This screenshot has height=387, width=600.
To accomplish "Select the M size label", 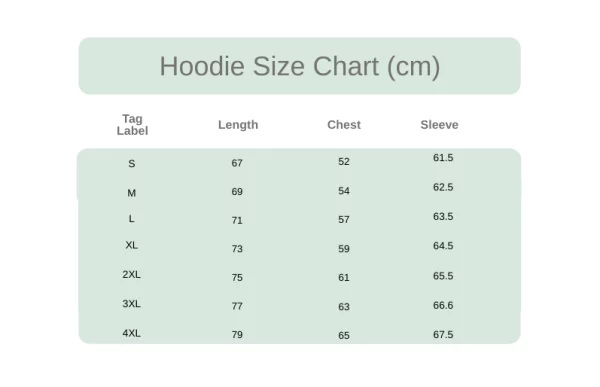I will tap(132, 193).
